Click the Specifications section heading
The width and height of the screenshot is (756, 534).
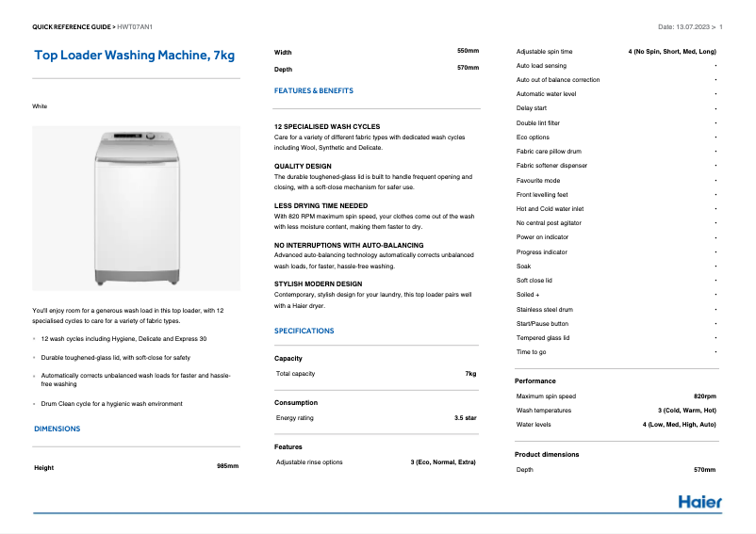(304, 332)
